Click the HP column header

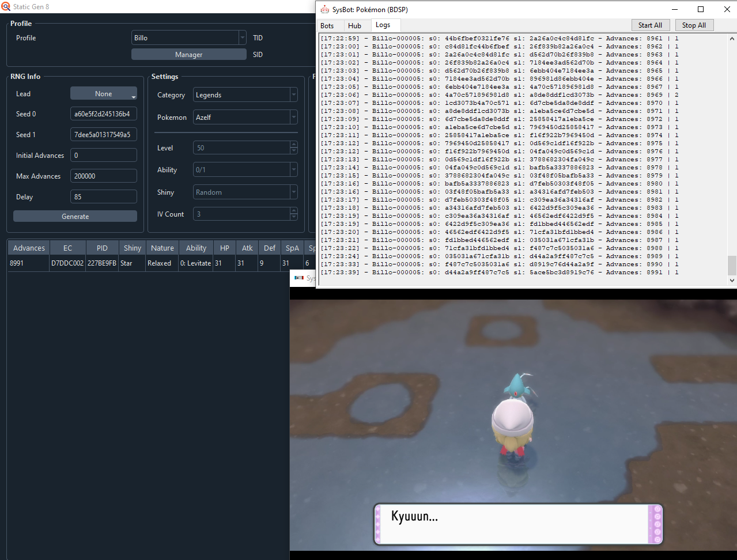pos(225,248)
